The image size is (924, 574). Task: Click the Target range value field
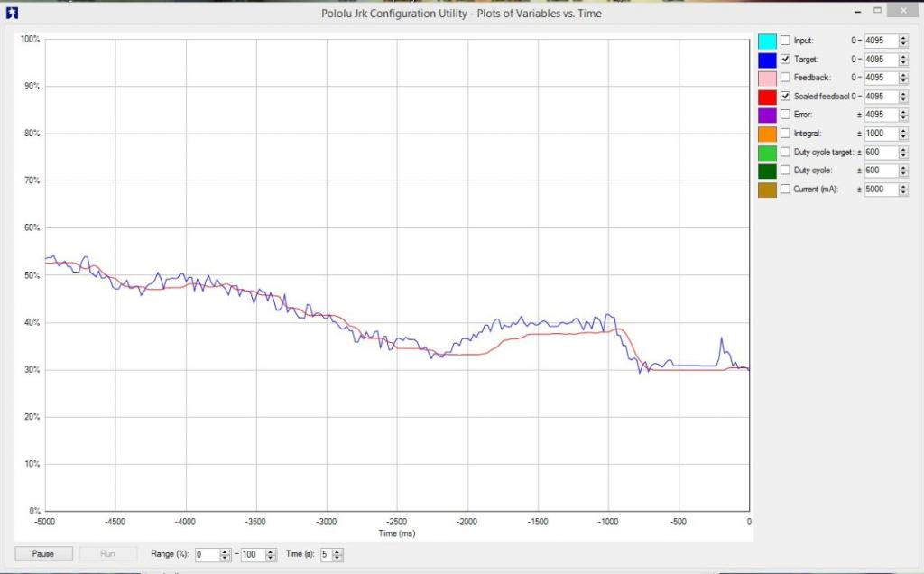point(881,59)
